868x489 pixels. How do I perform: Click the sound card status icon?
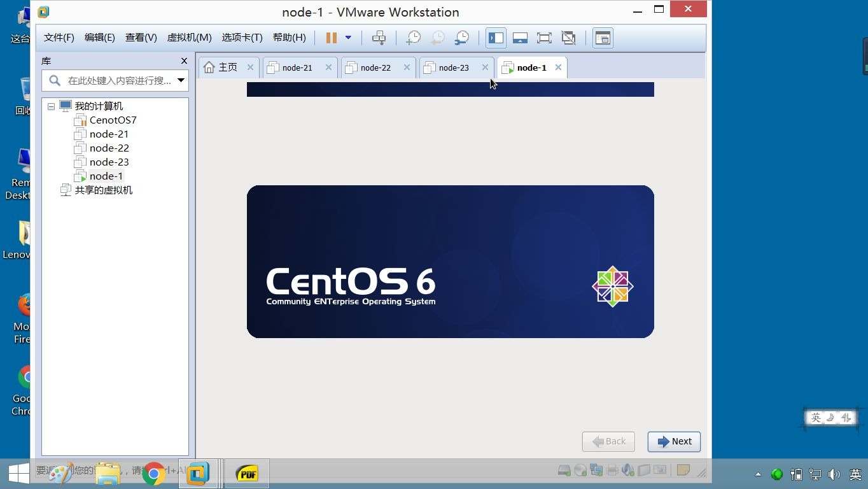pos(627,471)
